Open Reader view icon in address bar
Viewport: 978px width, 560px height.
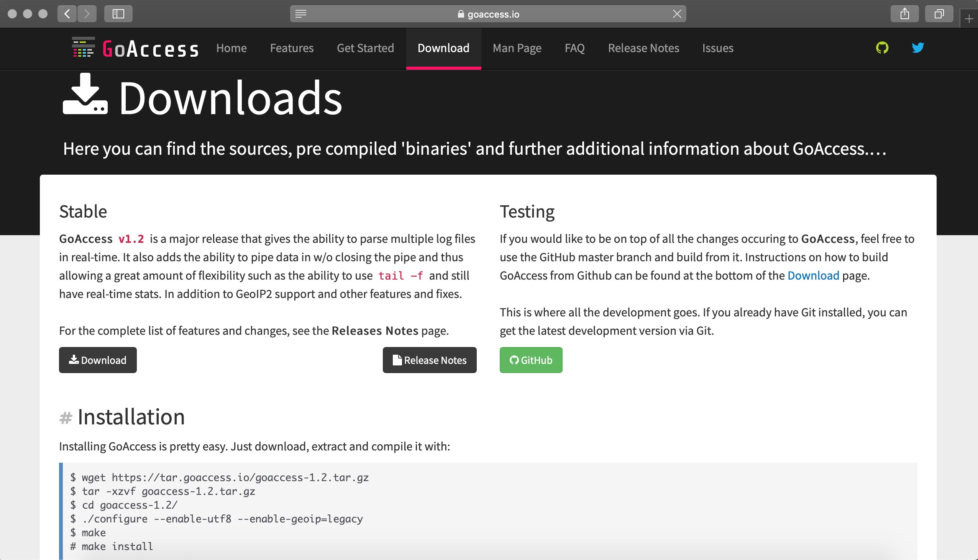tap(300, 14)
